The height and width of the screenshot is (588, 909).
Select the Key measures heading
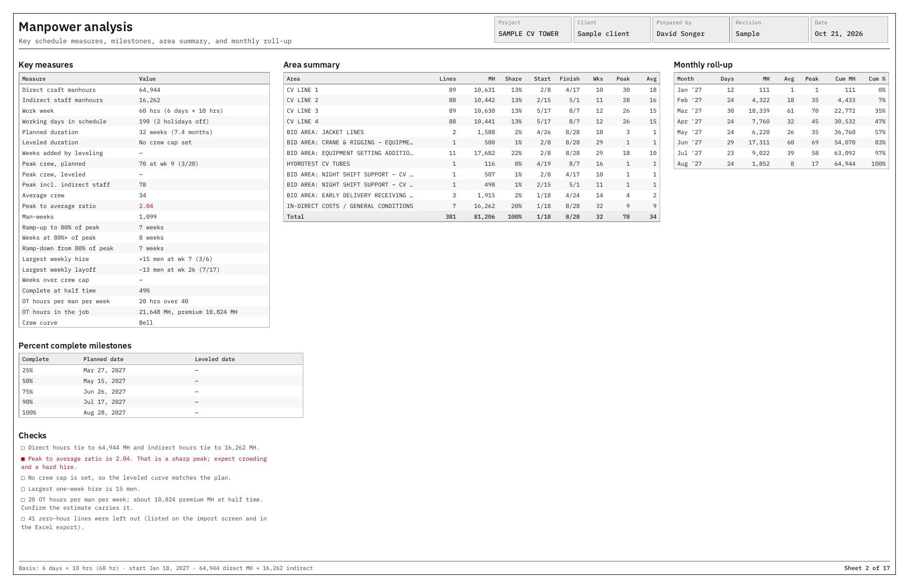click(x=46, y=65)
